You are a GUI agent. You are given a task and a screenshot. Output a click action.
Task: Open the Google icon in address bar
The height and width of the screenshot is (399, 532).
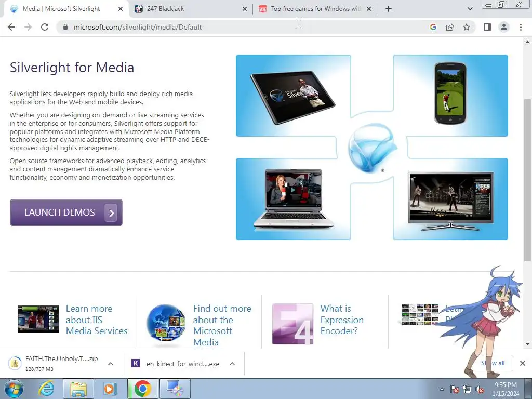click(433, 27)
